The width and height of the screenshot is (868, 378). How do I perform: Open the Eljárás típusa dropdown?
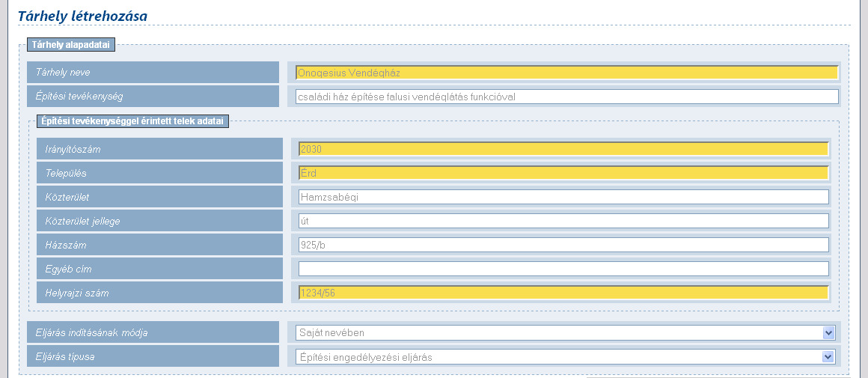click(565, 356)
